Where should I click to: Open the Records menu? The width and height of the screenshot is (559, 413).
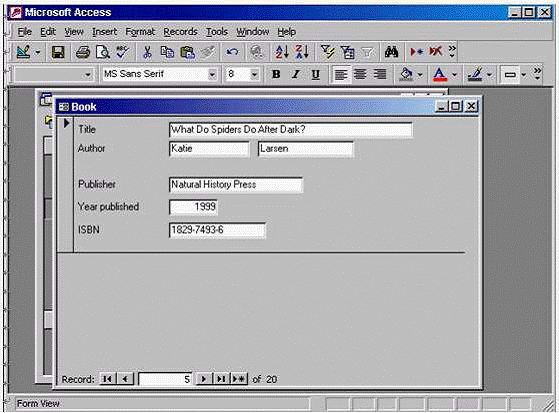pyautogui.click(x=180, y=32)
